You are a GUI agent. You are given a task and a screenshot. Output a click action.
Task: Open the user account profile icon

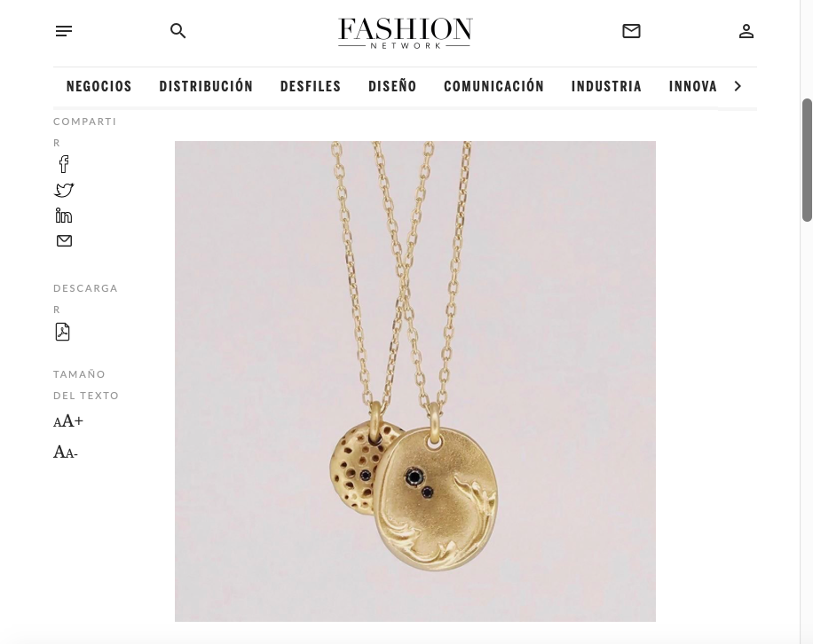(746, 31)
